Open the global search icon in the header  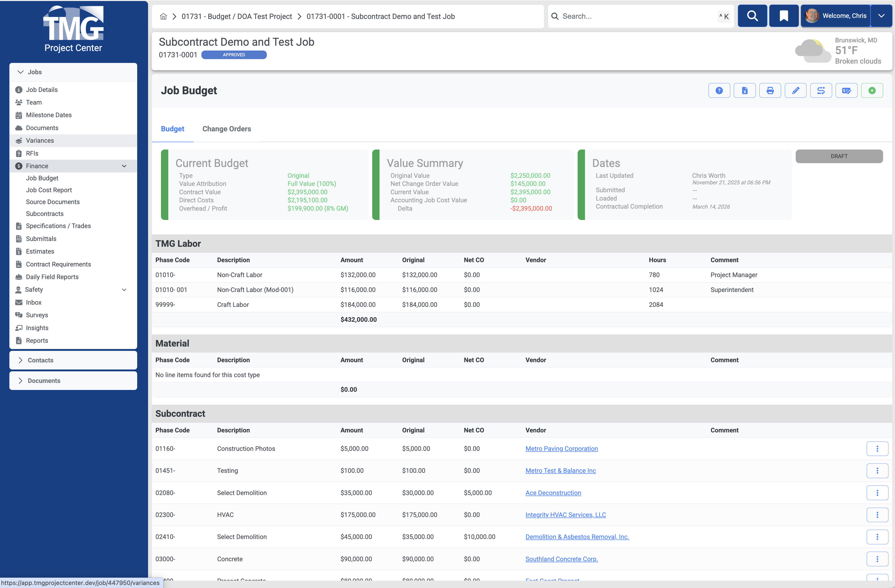pos(752,16)
